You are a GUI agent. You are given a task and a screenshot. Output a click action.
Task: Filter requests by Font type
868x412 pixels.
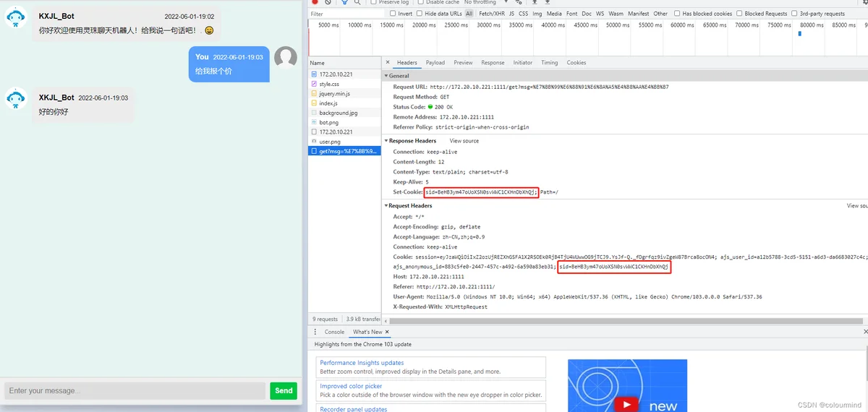[572, 14]
